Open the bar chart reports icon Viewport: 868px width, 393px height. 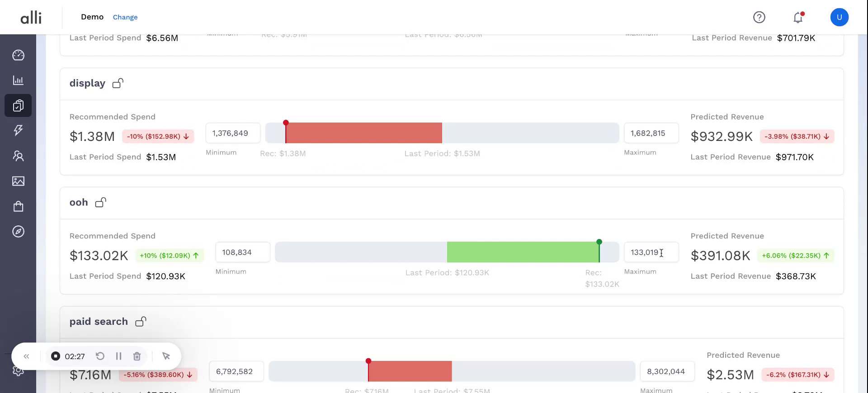[x=18, y=80]
